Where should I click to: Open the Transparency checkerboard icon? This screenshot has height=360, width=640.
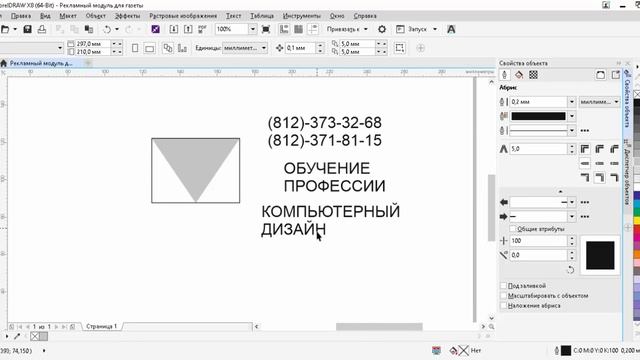(x=533, y=75)
